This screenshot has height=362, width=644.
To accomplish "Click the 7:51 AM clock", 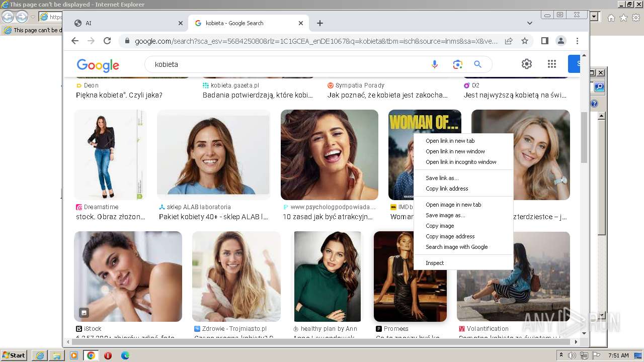I will click(x=618, y=355).
